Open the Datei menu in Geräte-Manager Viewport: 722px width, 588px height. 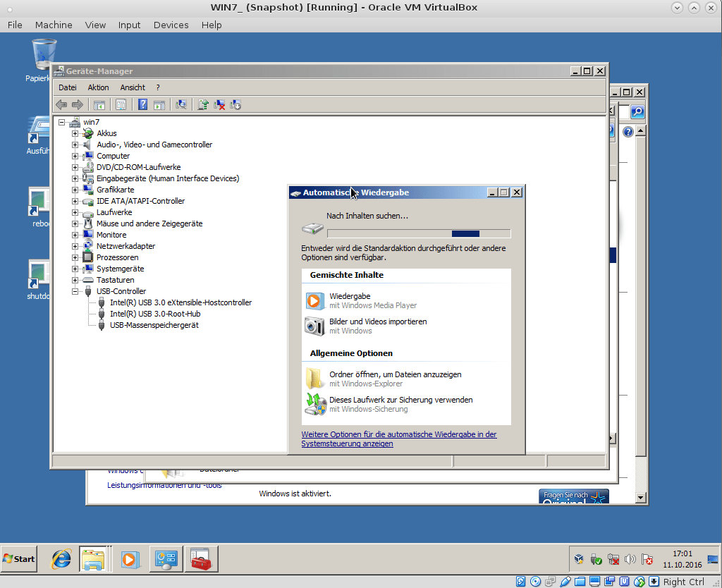point(68,87)
